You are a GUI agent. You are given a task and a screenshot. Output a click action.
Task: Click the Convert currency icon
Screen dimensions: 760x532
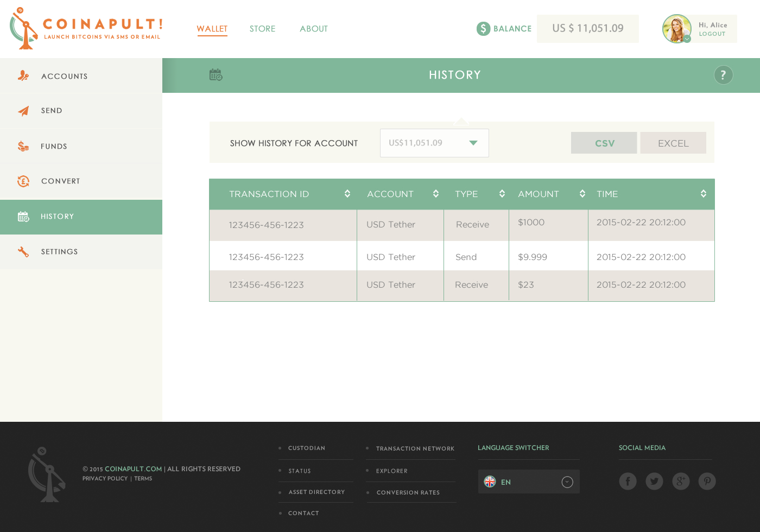23,181
